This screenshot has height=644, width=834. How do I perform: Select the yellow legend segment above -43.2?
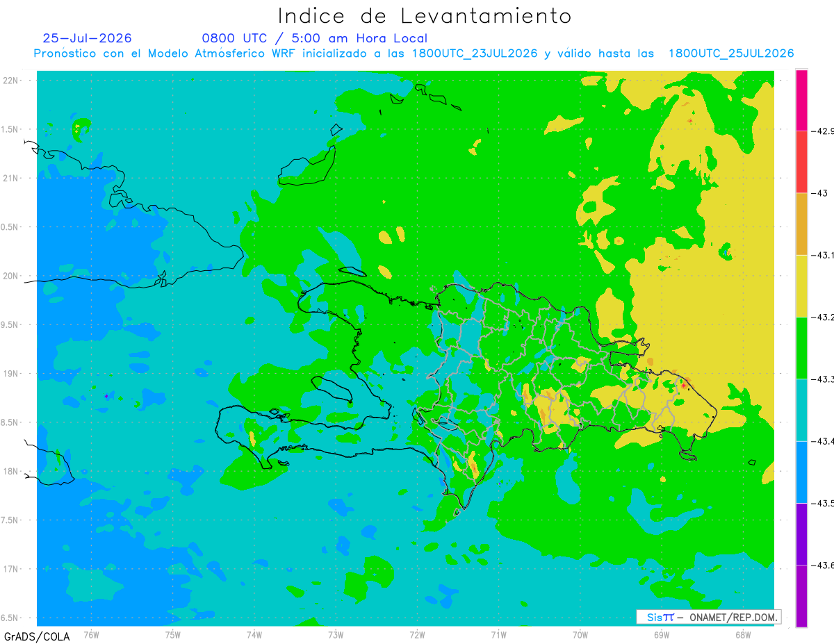801,286
